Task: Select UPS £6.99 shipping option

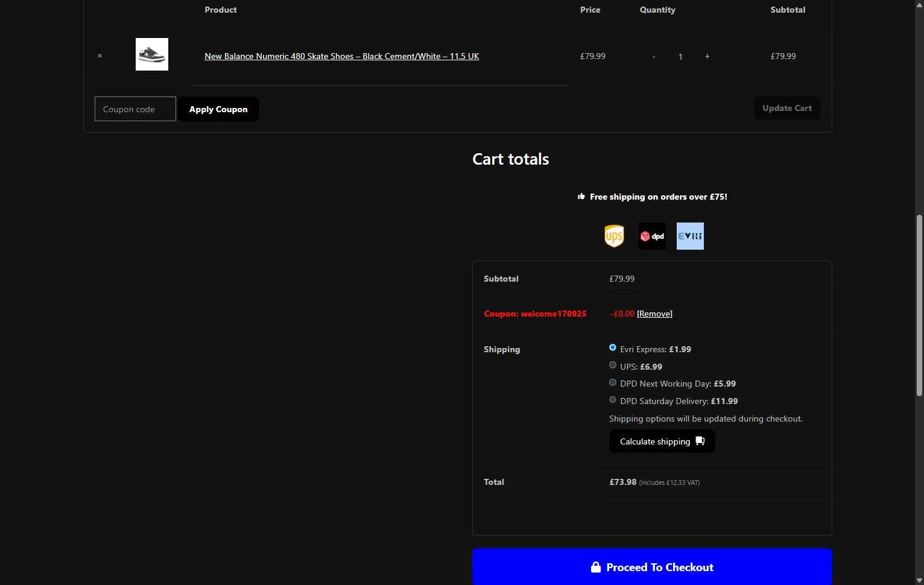Action: pyautogui.click(x=613, y=365)
